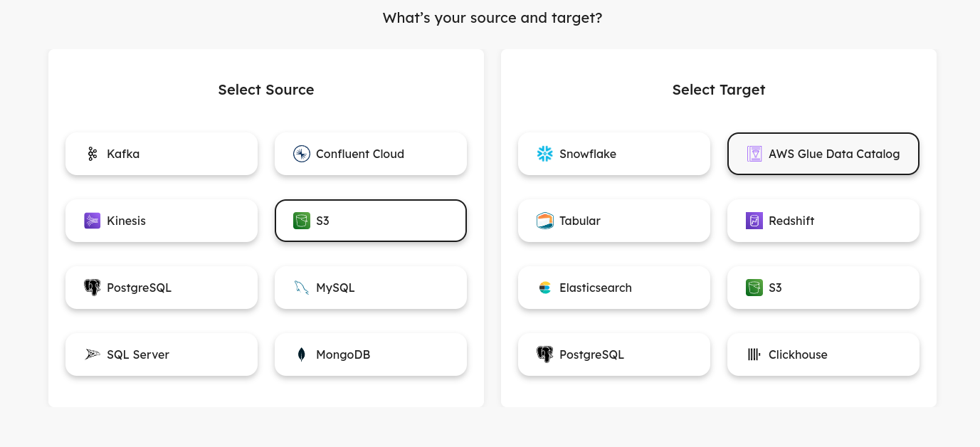Click the MySQL dolphin icon
The height and width of the screenshot is (447, 980).
point(301,288)
